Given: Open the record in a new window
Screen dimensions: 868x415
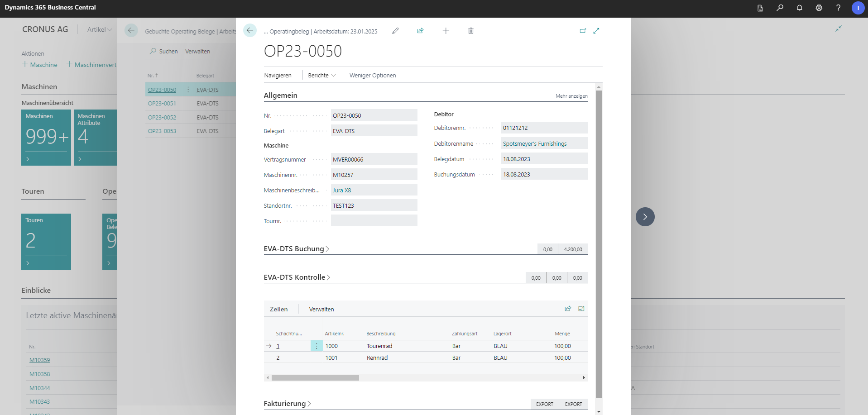Looking at the screenshot, I should 583,31.
